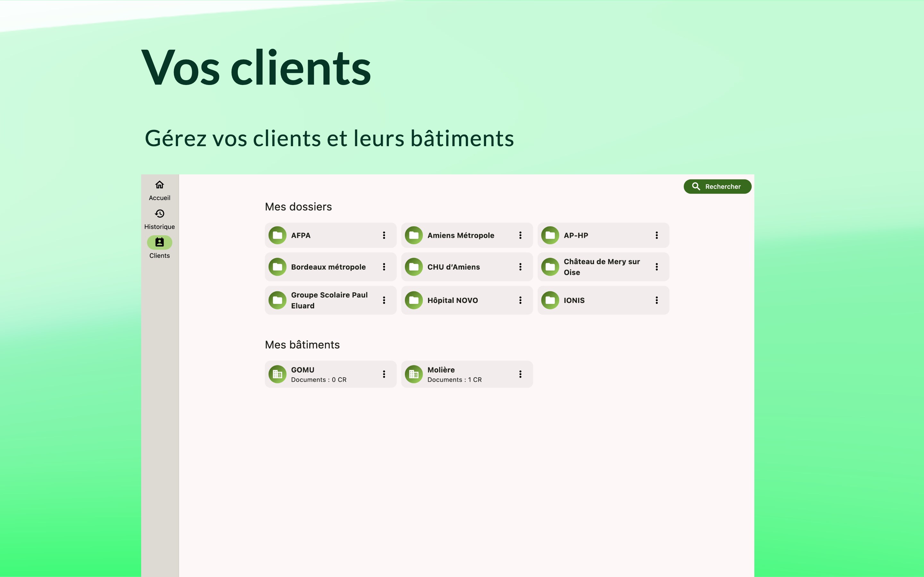Screen dimensions: 924x577
Task: Click the IONIS folder icon
Action: tap(550, 300)
